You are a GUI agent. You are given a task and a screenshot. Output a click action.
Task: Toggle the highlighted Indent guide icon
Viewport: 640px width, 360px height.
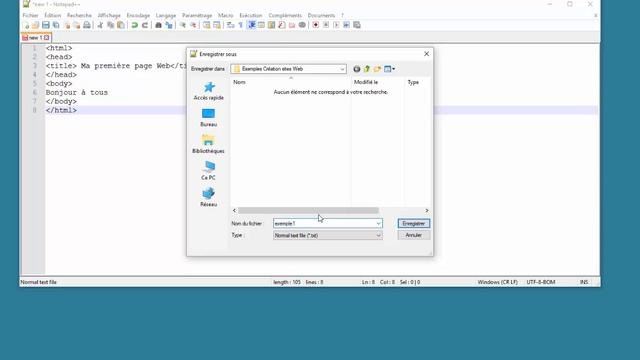pos(251,25)
